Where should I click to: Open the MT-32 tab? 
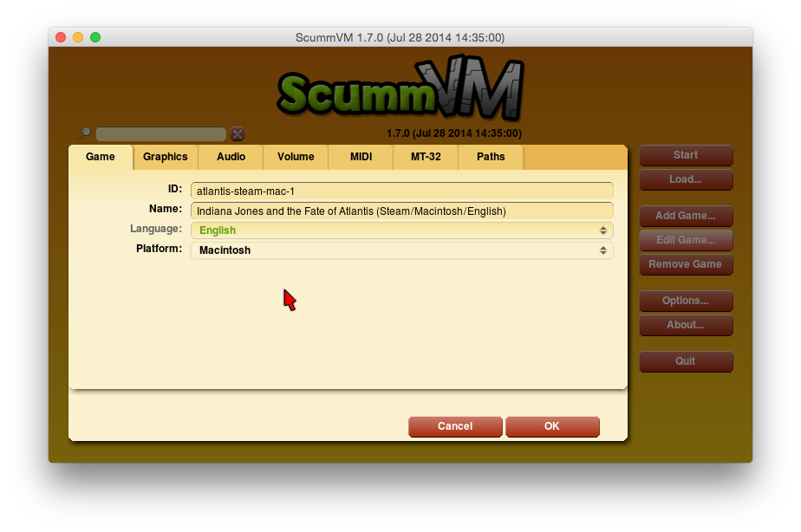(426, 157)
